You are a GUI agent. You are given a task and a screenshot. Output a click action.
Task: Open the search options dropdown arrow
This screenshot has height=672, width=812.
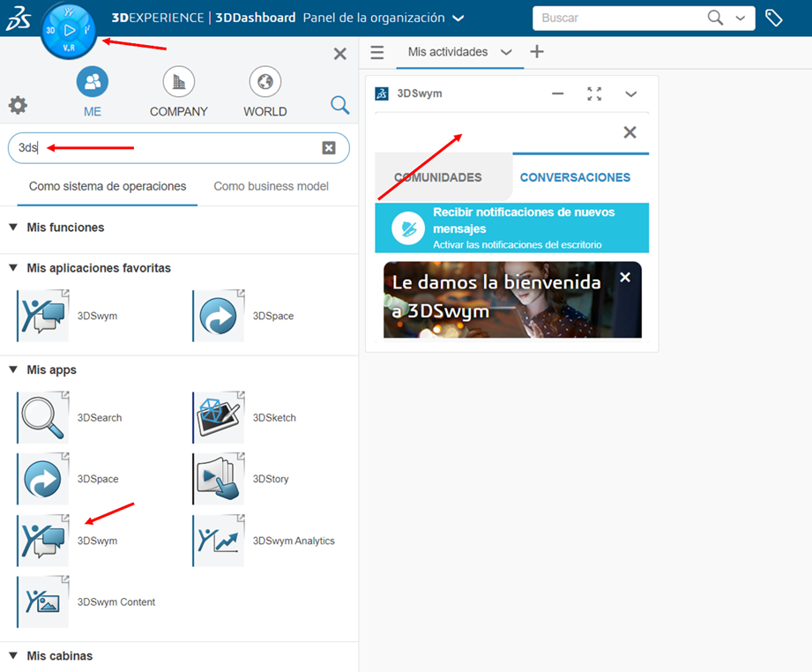point(741,19)
